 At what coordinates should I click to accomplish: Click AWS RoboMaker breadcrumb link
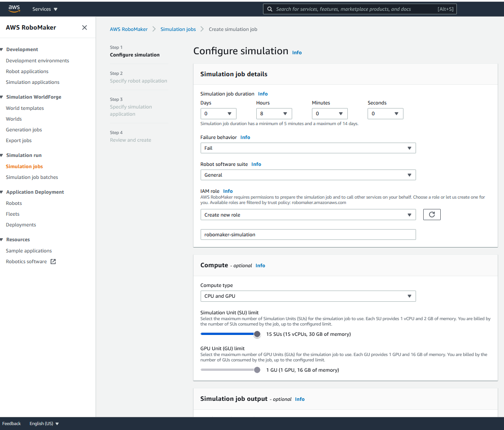pos(128,29)
